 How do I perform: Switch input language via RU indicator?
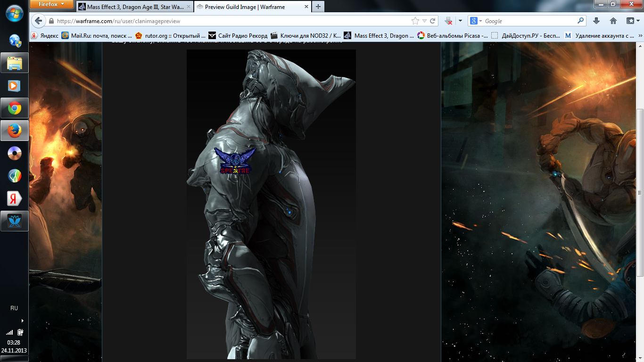14,308
